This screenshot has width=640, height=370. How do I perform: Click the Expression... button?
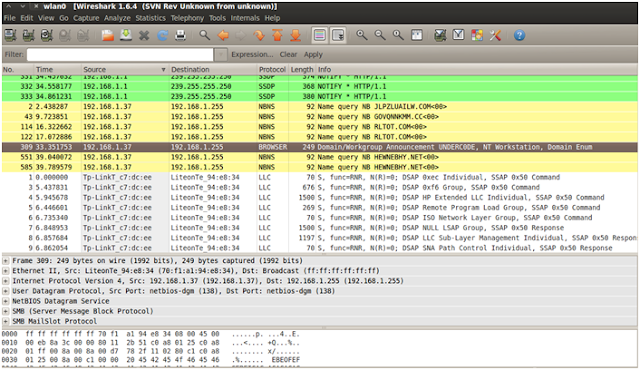(252, 55)
